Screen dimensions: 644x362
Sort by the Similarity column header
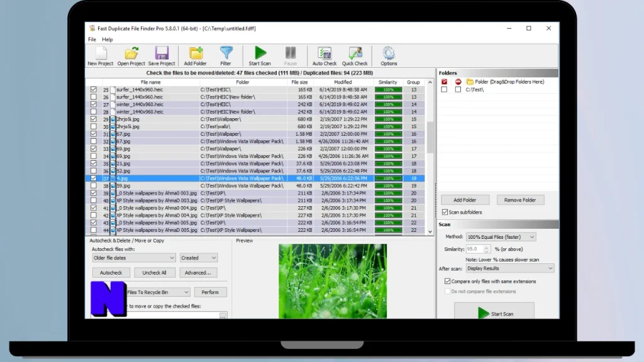[x=387, y=82]
